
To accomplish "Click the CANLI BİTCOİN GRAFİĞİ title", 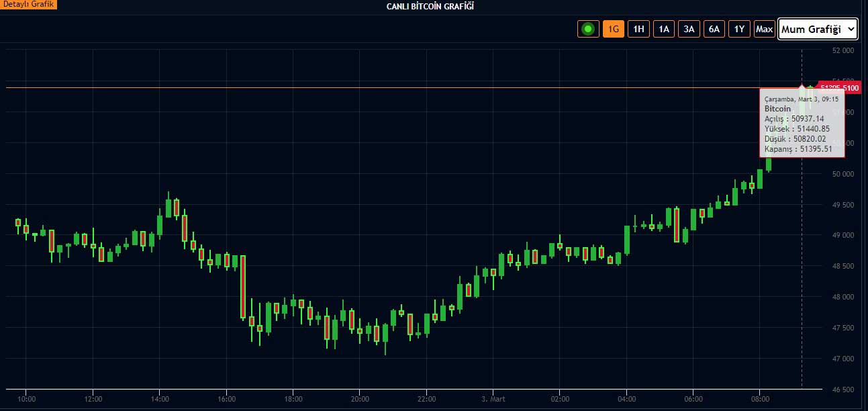I will [x=430, y=6].
